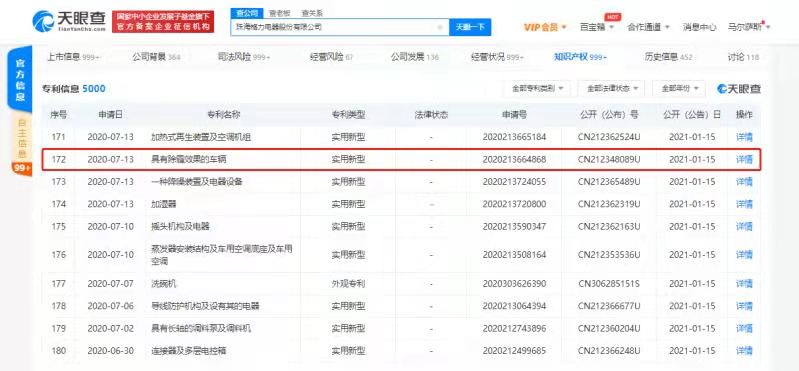Open 详情 for patent row 175

point(744,227)
